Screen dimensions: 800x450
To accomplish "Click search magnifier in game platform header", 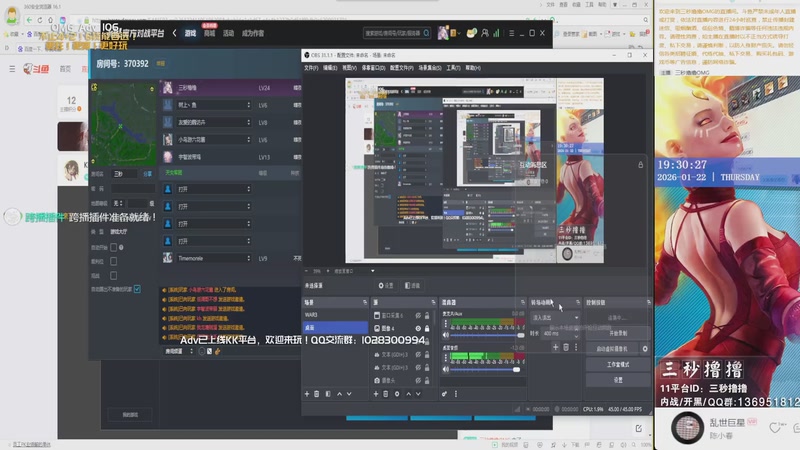I will [x=427, y=33].
